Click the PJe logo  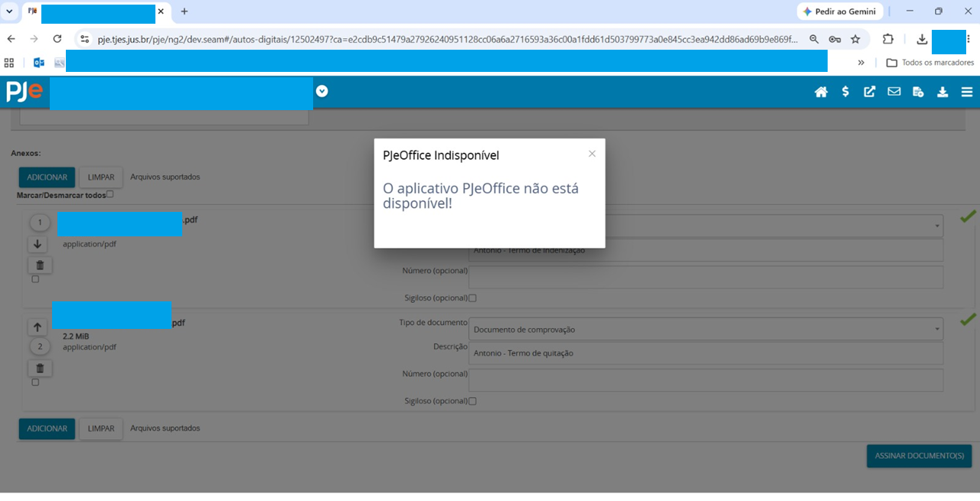tap(24, 92)
